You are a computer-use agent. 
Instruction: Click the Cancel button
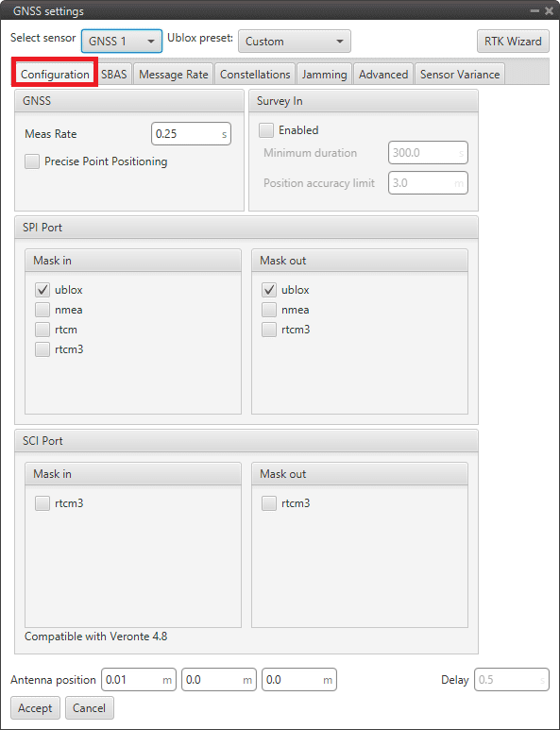[90, 708]
